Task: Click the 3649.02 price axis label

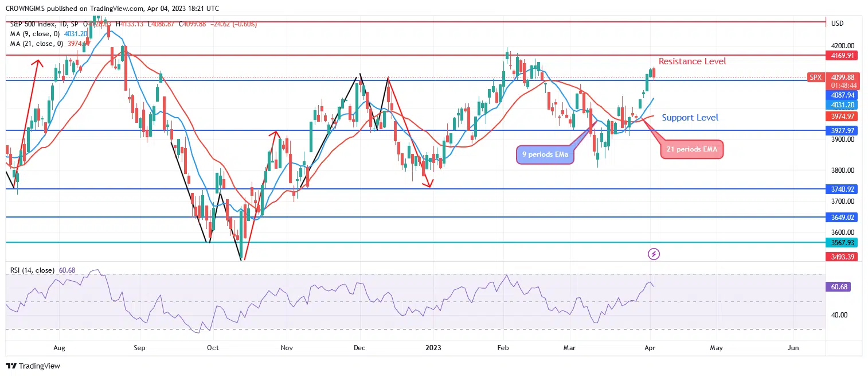Action: tap(842, 218)
